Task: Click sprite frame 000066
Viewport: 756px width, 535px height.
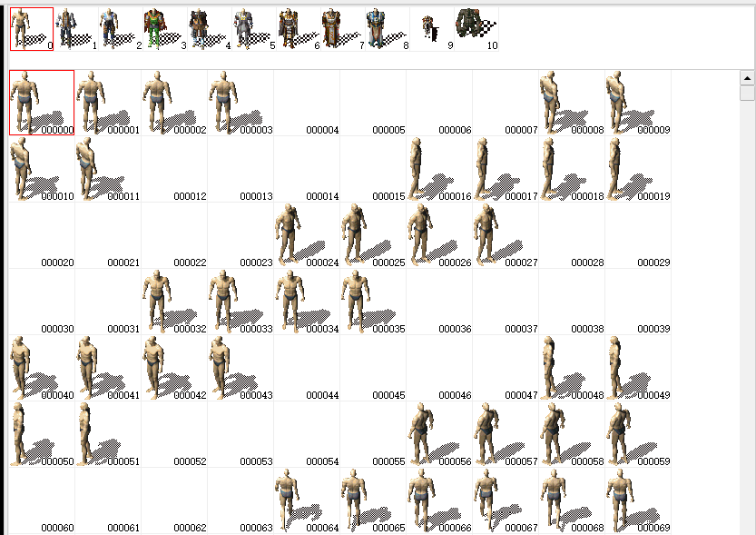Action: click(439, 500)
